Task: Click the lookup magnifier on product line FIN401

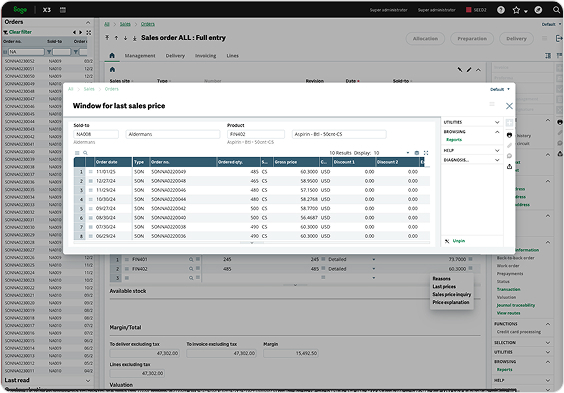Action: [191, 259]
